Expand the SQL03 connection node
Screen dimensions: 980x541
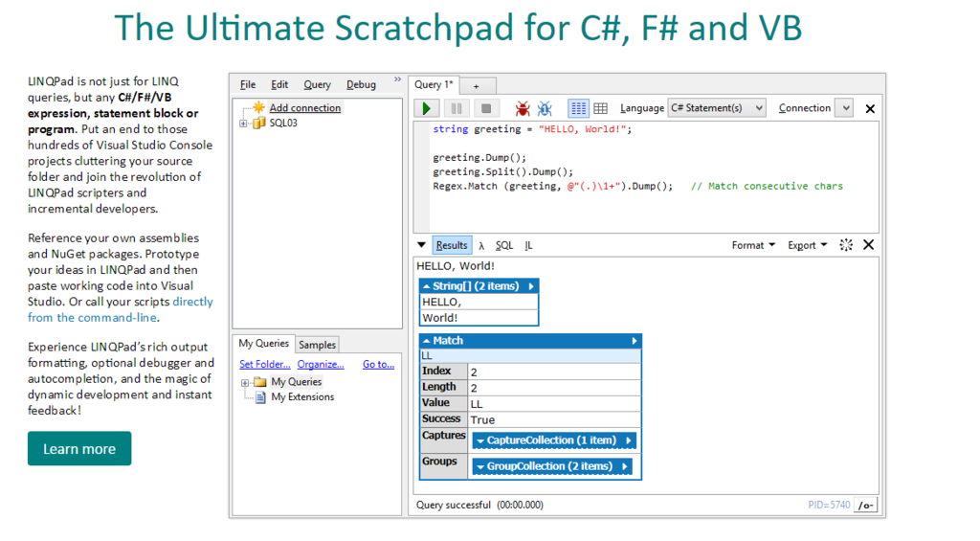243,124
